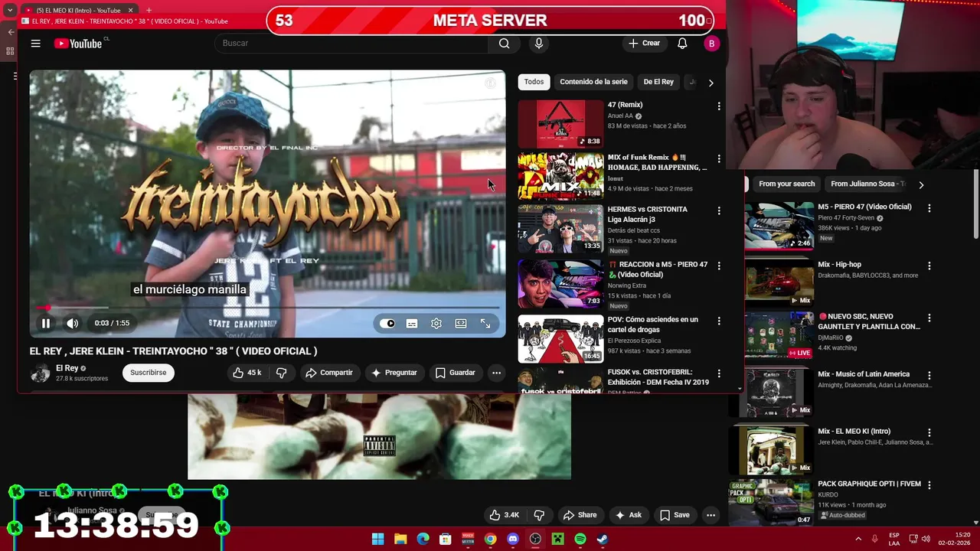Go to the YouTube home logo
This screenshot has height=551, width=980.
coord(78,44)
